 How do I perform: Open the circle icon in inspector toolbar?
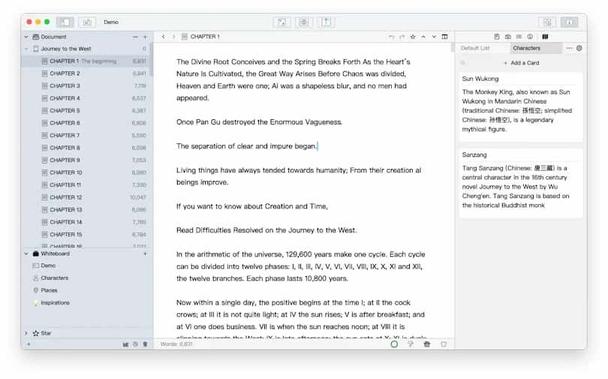tap(530, 37)
